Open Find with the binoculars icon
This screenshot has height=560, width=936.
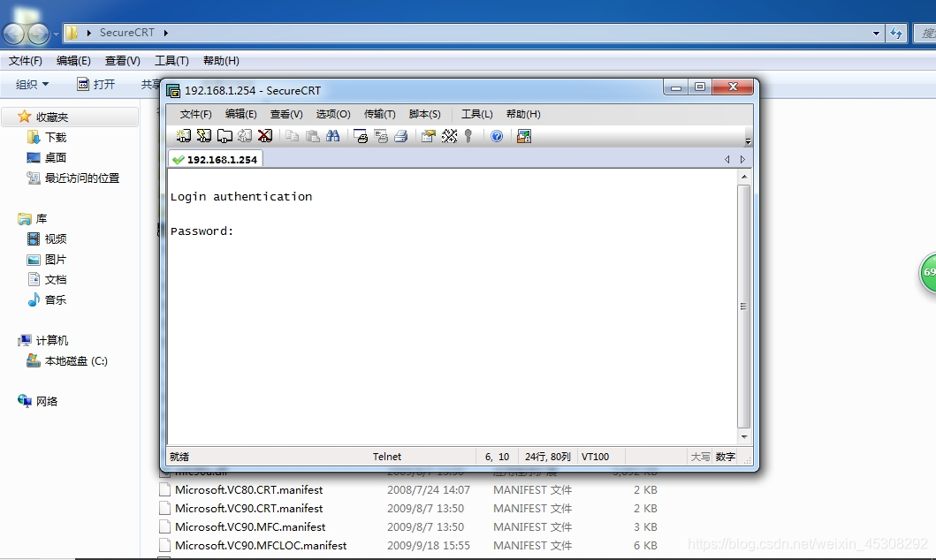pos(333,136)
